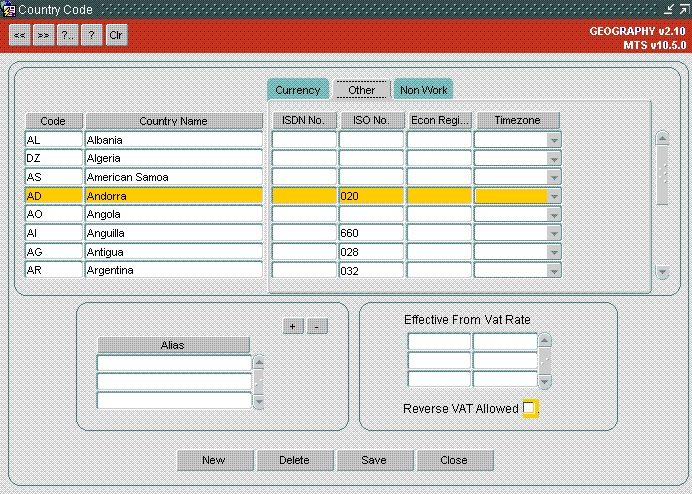Save the country code record
This screenshot has width=692, height=494.
point(375,460)
